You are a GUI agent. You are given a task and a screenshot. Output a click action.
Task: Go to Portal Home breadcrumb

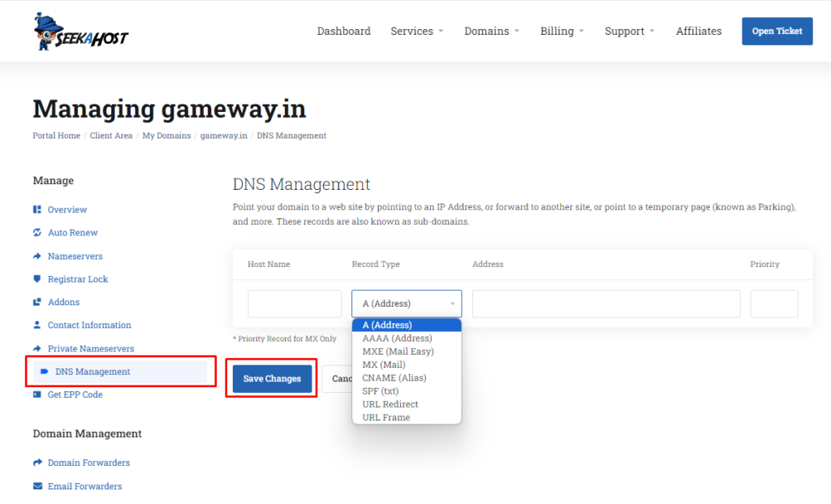click(57, 136)
